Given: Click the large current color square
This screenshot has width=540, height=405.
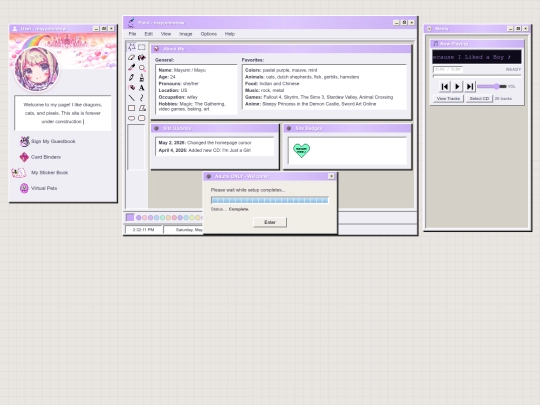Looking at the screenshot, I should point(130,217).
